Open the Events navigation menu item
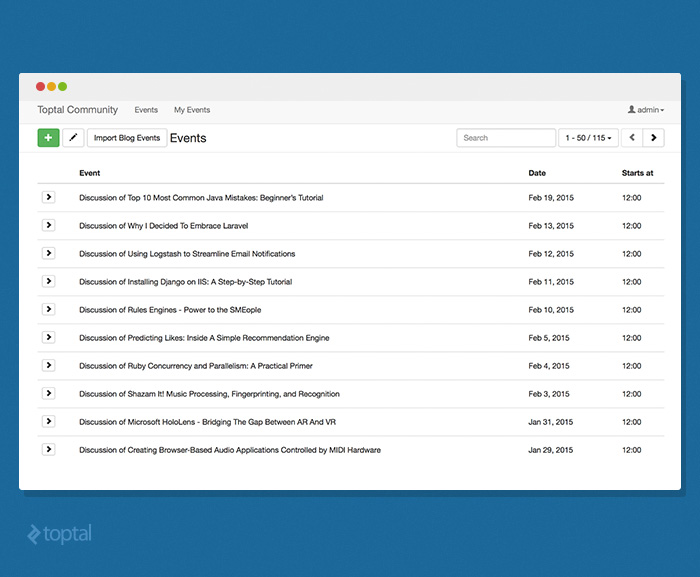The width and height of the screenshot is (700, 577). (x=146, y=110)
